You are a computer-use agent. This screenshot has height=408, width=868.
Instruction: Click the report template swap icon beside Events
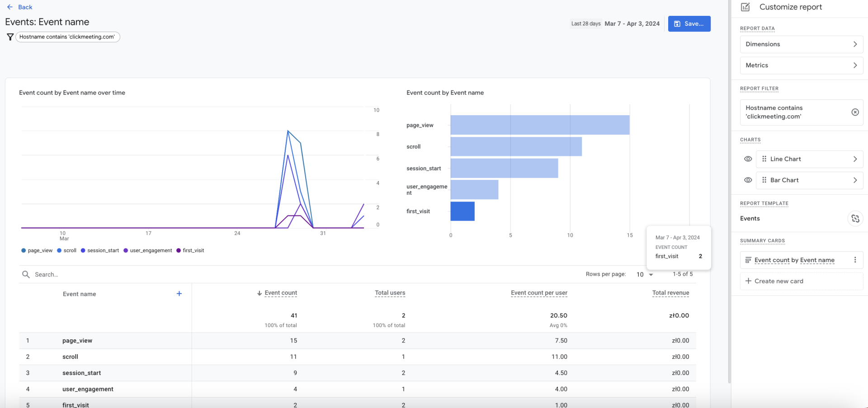tap(855, 218)
